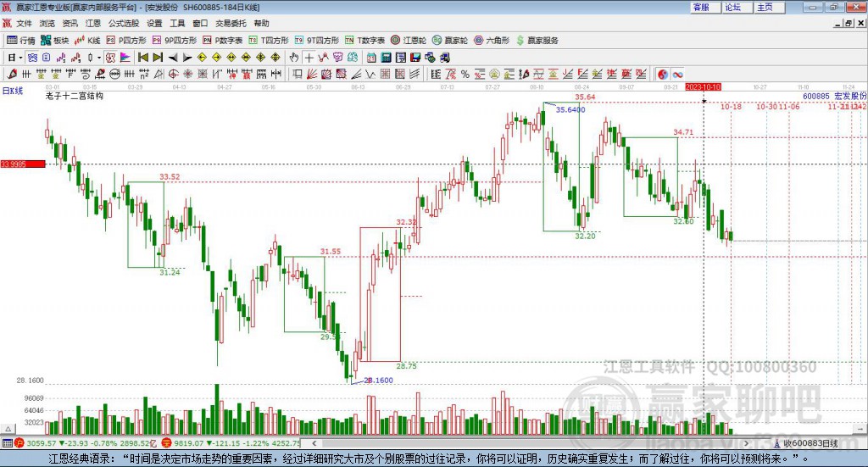This screenshot has width=868, height=467.
Task: Toggle the crosshair cursor tool
Action: [309, 58]
